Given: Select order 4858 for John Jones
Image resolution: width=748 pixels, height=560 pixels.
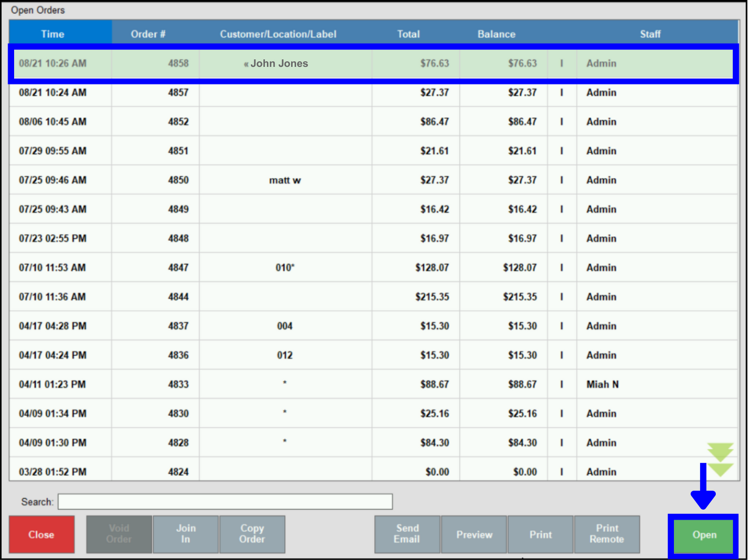Looking at the screenshot, I should coord(279,63).
